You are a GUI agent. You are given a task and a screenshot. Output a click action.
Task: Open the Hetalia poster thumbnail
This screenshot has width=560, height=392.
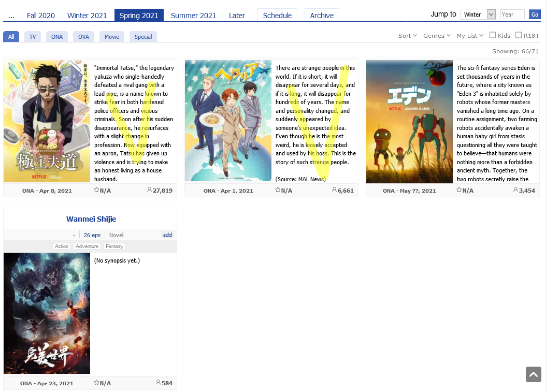[x=228, y=121]
